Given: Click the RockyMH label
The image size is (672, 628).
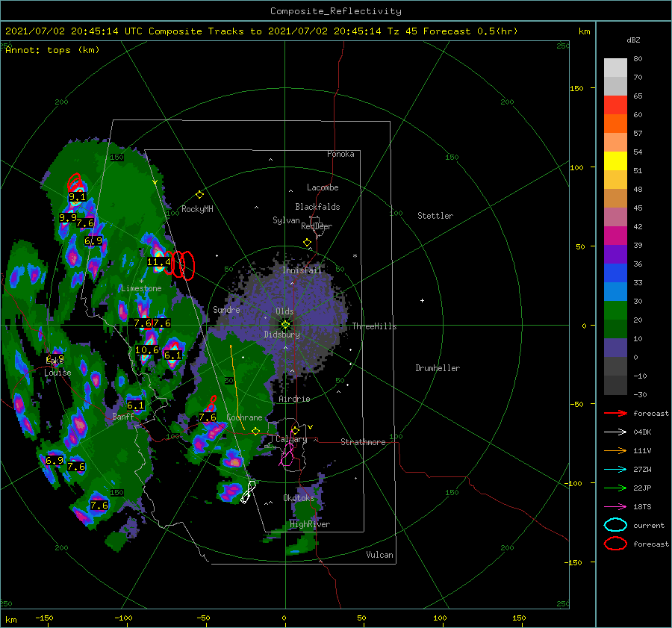Looking at the screenshot, I should tap(197, 209).
